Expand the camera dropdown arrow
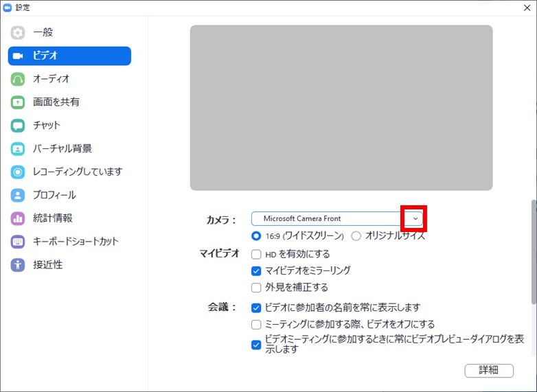 415,218
